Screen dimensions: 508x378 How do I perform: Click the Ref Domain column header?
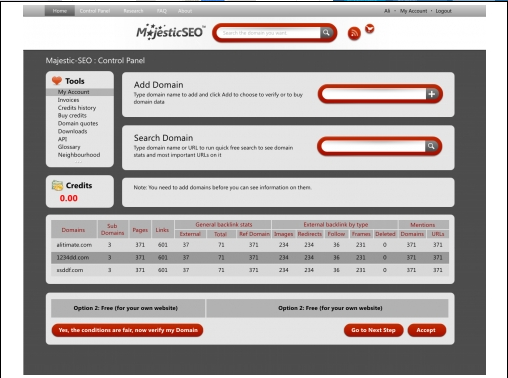tap(254, 234)
